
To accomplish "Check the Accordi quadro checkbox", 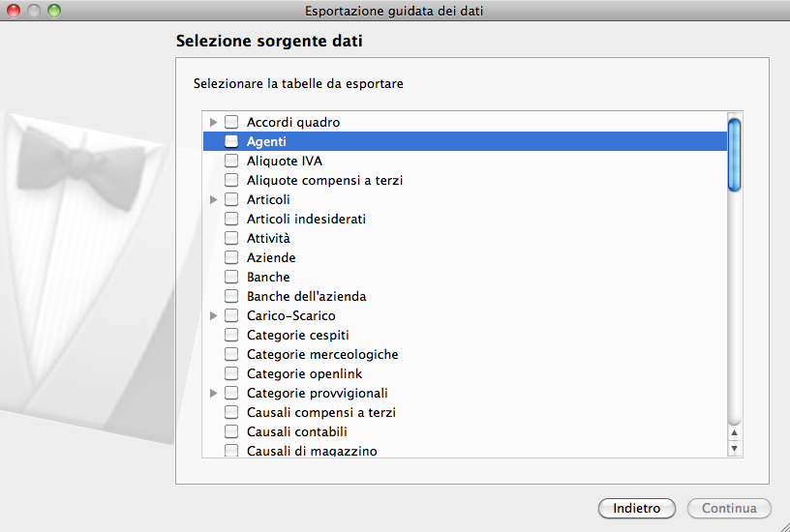I will click(231, 122).
